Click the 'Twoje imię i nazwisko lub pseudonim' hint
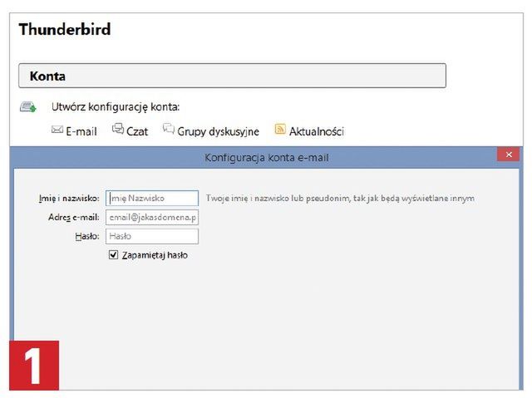The image size is (532, 398). click(x=340, y=198)
